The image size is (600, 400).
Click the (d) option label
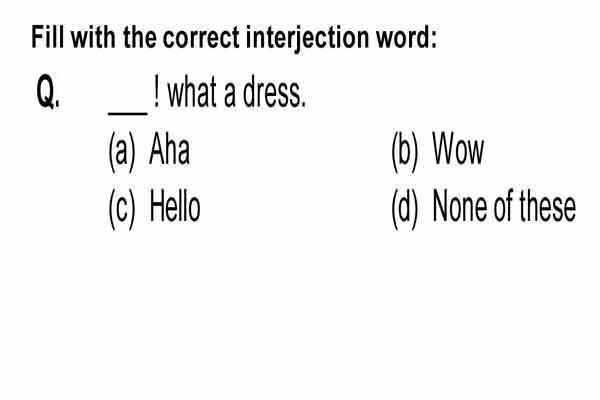coord(405,209)
